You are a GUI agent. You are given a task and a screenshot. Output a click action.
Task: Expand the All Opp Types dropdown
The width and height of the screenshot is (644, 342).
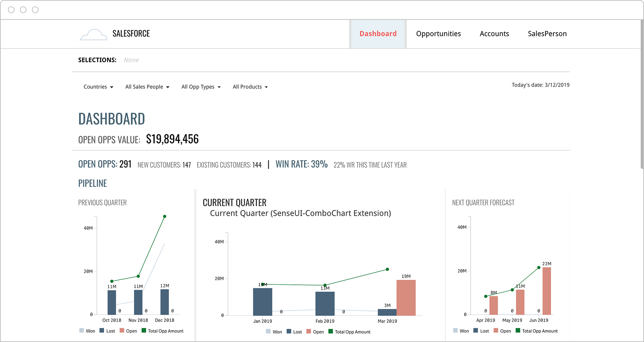point(201,87)
